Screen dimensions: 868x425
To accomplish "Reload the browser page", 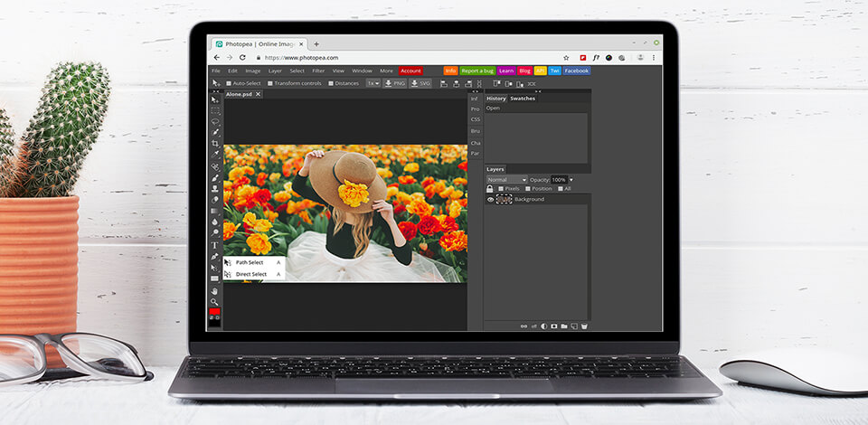I will click(242, 57).
